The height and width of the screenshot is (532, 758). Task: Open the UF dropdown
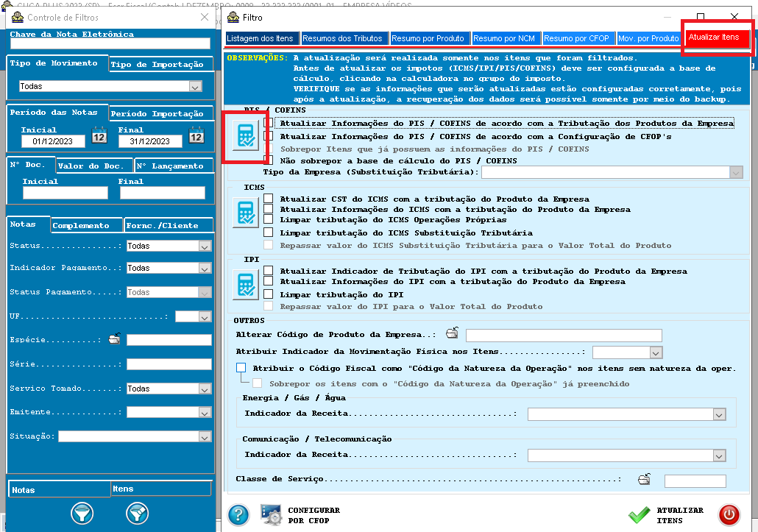coord(205,317)
